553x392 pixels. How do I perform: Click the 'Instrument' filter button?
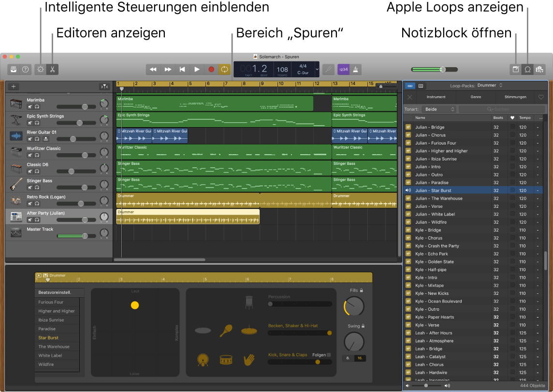pos(436,97)
